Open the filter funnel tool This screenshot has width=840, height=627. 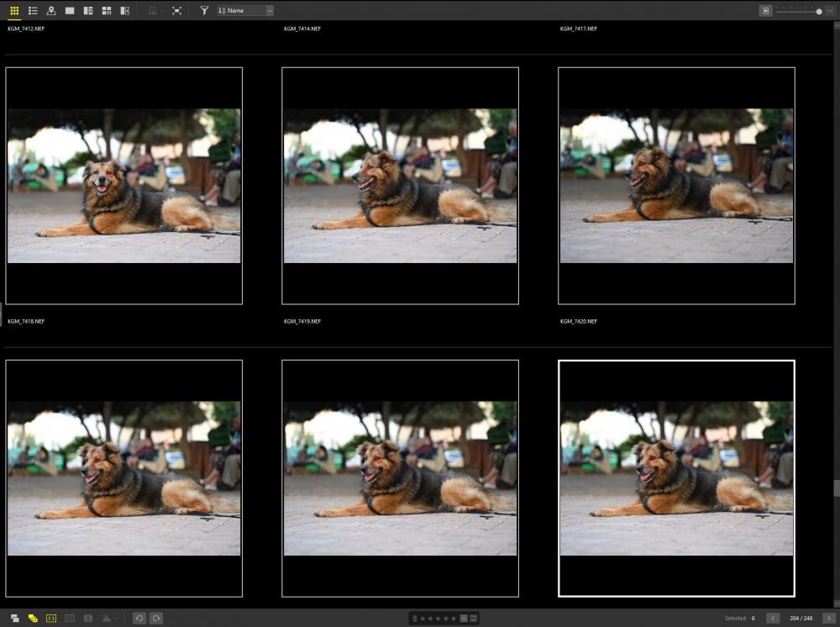click(204, 10)
